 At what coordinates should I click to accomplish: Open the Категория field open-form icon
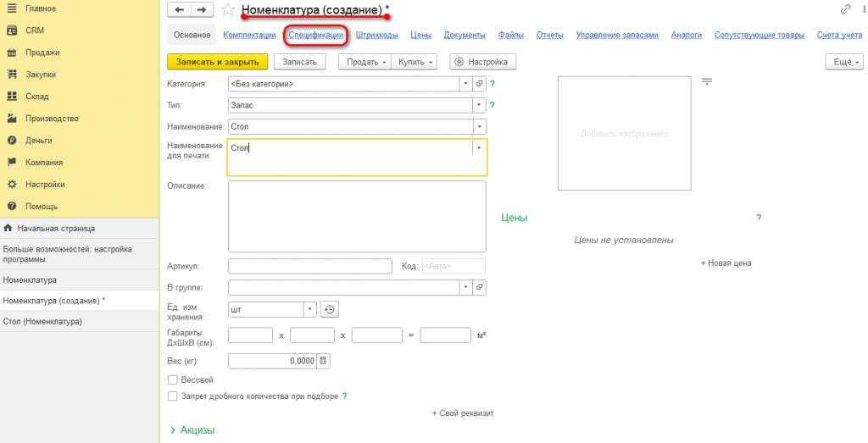(480, 84)
